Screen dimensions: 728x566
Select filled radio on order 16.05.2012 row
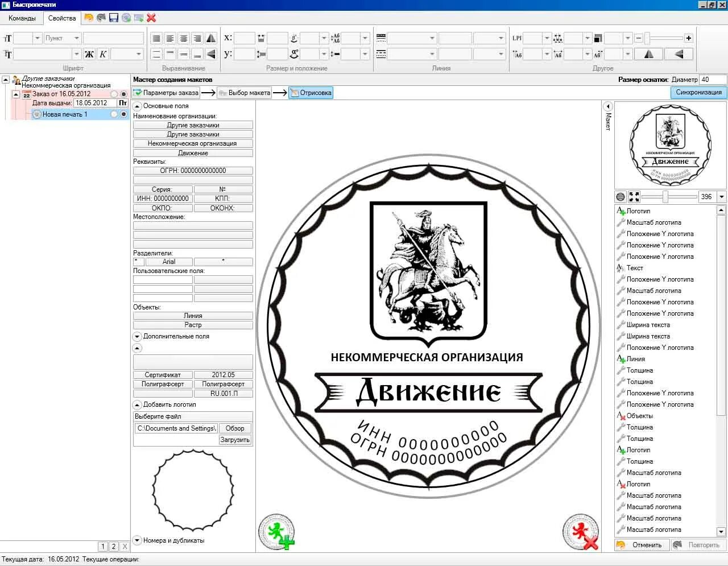coord(123,94)
